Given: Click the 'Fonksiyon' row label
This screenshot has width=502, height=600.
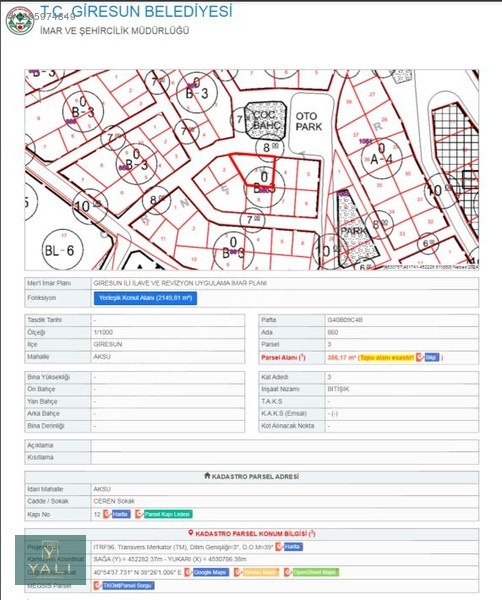Looking at the screenshot, I should coord(41,298).
